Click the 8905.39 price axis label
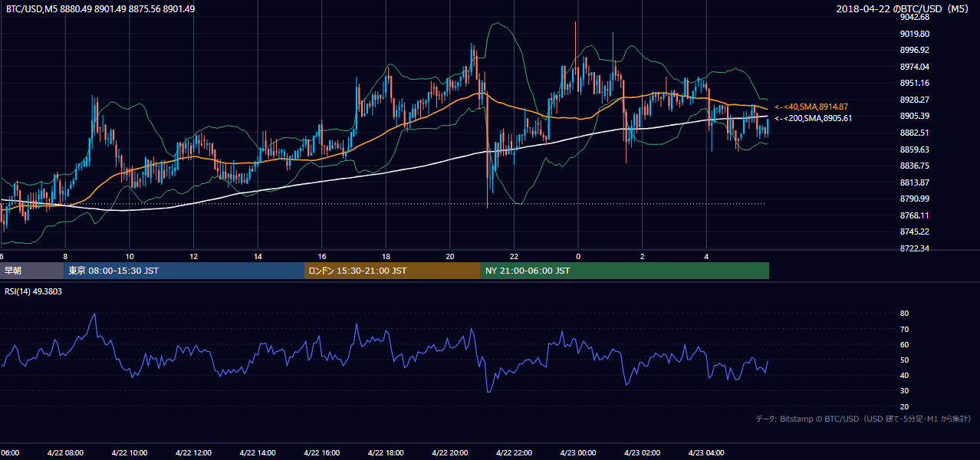 (x=915, y=116)
